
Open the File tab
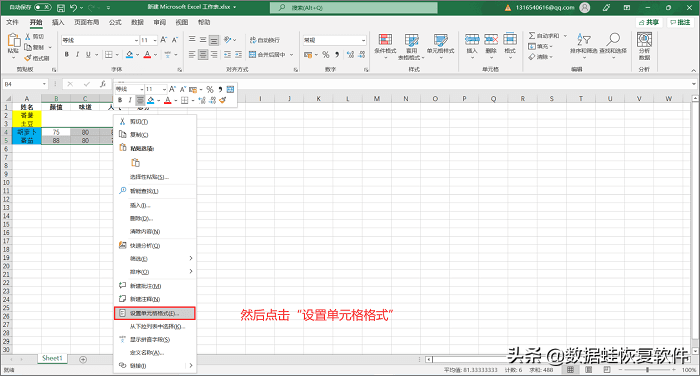click(x=12, y=22)
